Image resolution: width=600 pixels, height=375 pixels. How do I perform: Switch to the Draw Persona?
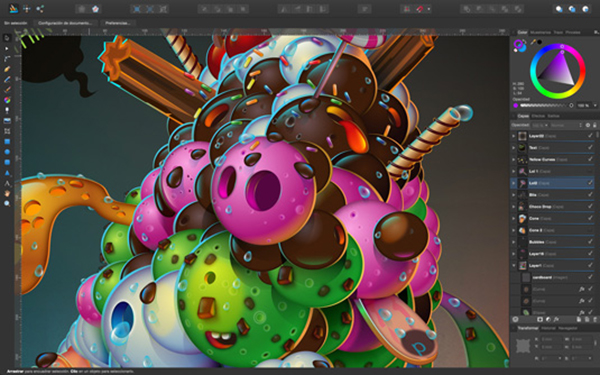pos(14,8)
